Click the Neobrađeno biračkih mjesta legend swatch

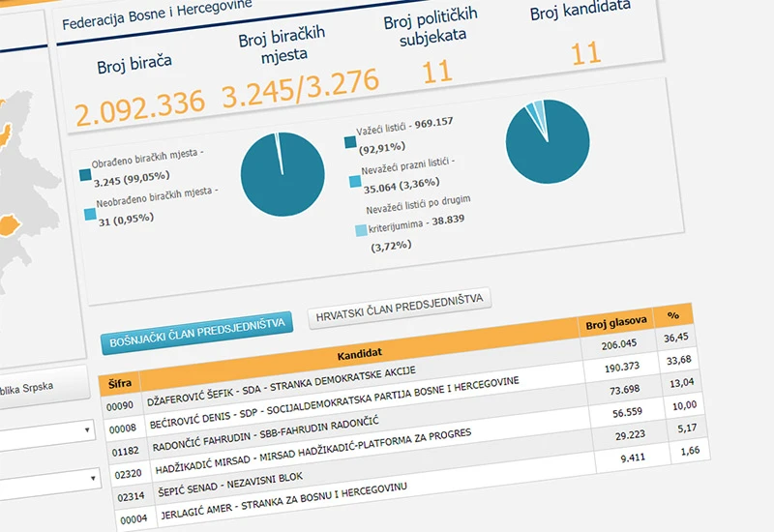pos(90,214)
